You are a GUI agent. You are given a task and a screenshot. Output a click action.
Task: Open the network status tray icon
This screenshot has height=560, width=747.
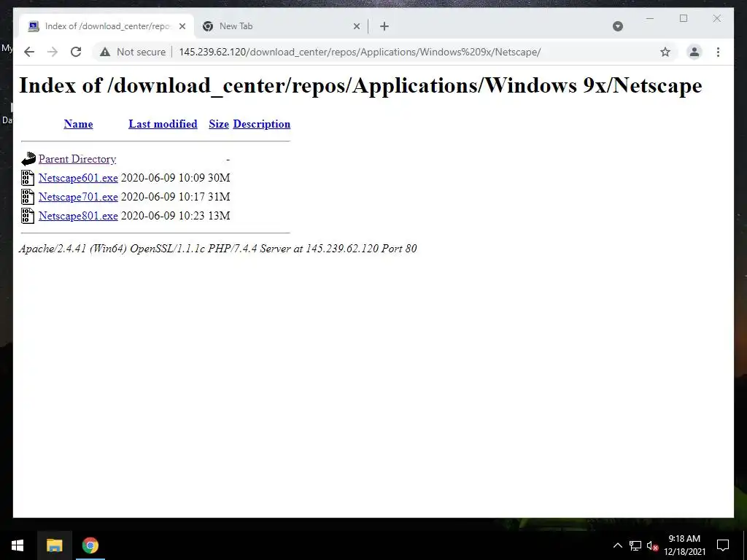[x=635, y=545]
